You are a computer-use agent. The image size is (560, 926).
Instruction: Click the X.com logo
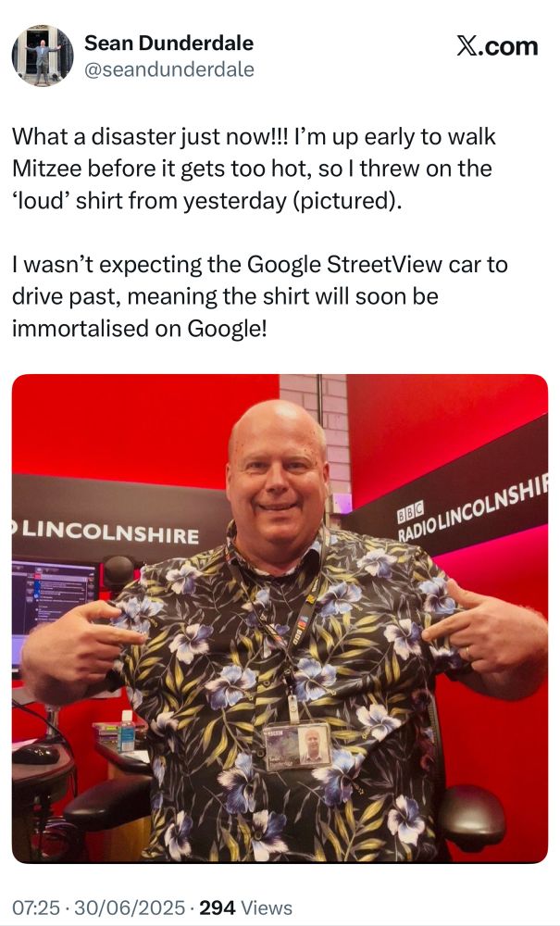(x=497, y=46)
